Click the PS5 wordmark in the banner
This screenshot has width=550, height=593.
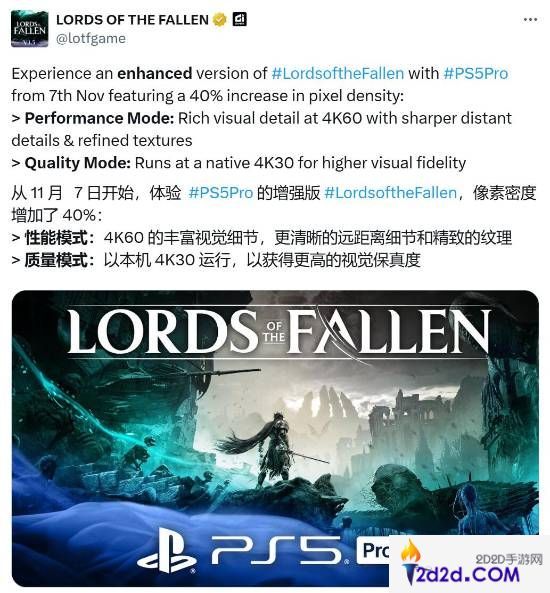click(277, 550)
